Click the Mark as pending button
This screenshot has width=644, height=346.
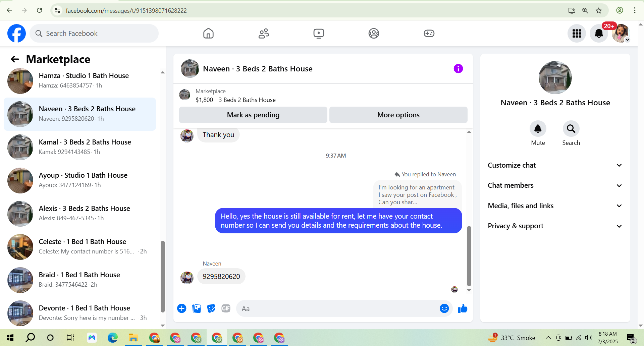(x=253, y=115)
